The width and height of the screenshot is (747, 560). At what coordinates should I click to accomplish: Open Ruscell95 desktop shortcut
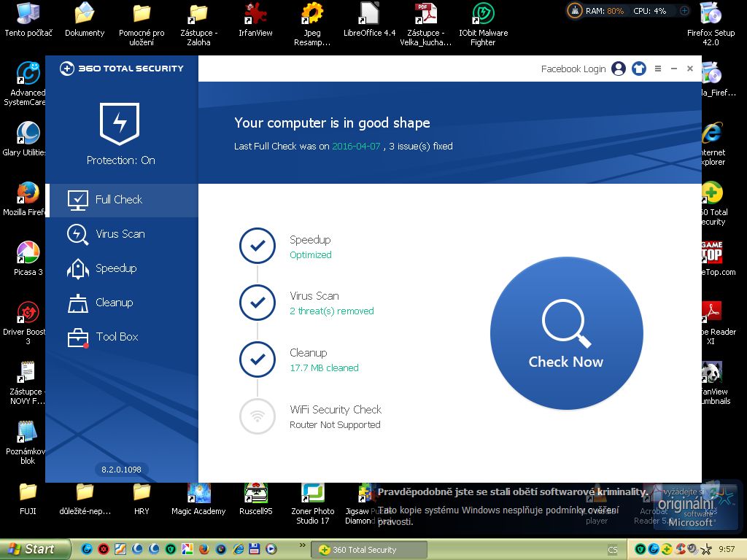click(x=256, y=498)
